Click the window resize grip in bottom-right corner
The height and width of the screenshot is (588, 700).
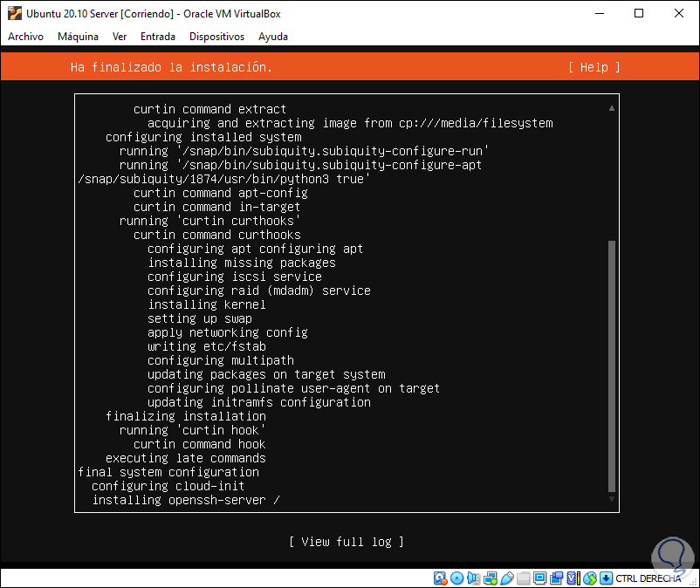coord(694,582)
